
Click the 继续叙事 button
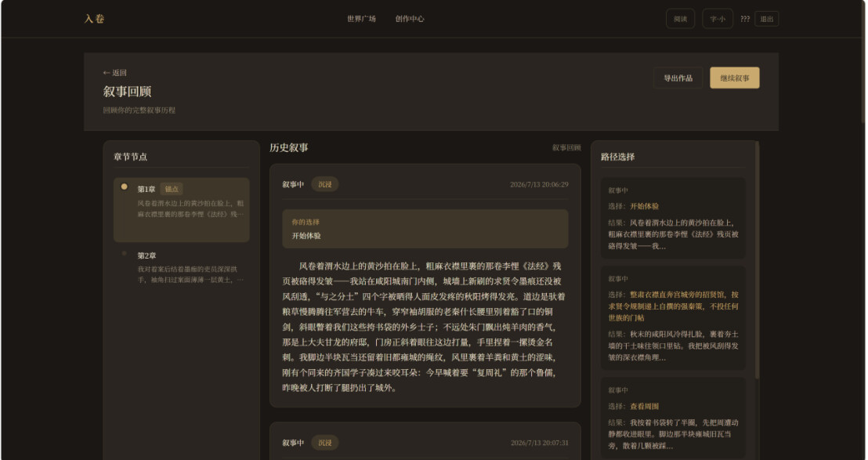pos(735,78)
